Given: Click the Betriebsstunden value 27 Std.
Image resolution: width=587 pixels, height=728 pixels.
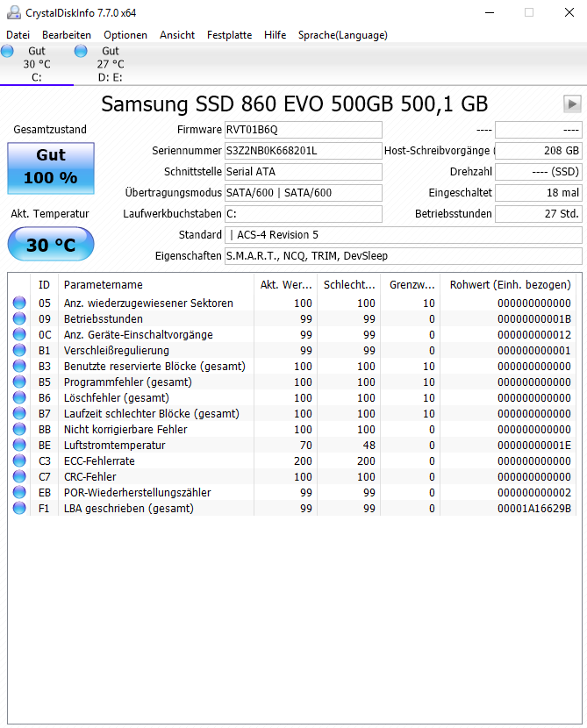Looking at the screenshot, I should tap(538, 214).
